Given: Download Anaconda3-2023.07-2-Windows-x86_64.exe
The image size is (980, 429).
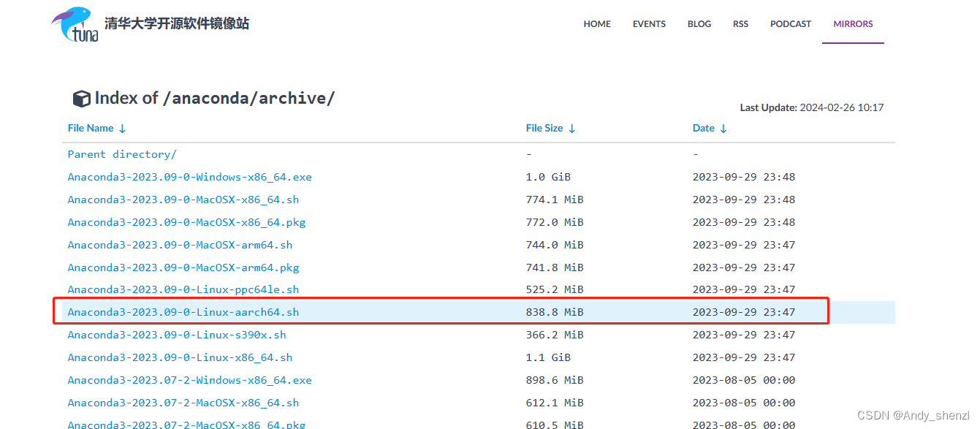Looking at the screenshot, I should [190, 380].
